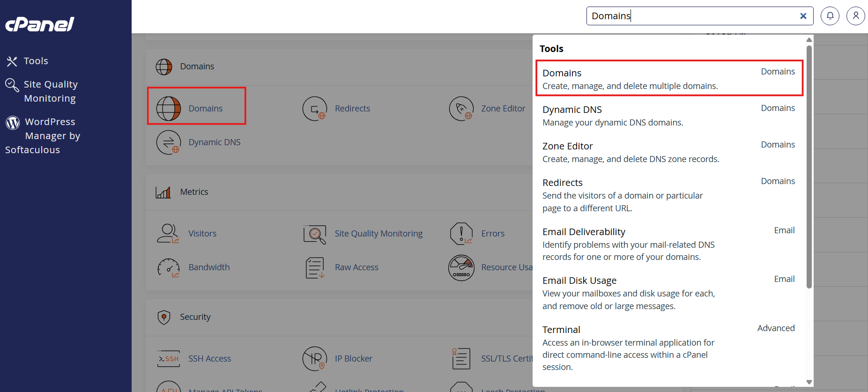Viewport: 868px width, 392px height.
Task: Open Tools in the sidebar
Action: tap(36, 61)
